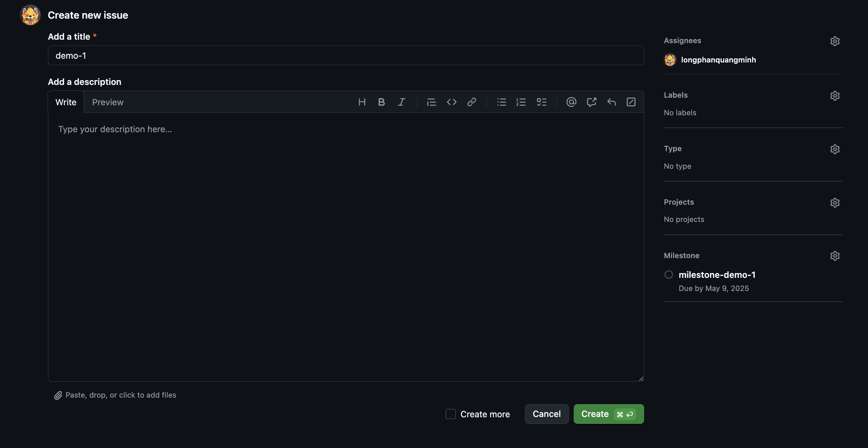Click the longphanquangminh assignee avatar

click(670, 60)
